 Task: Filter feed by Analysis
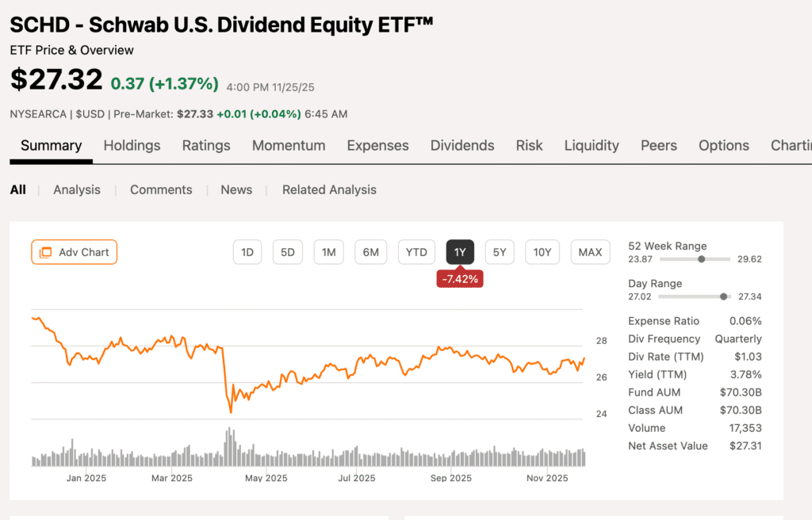click(77, 189)
